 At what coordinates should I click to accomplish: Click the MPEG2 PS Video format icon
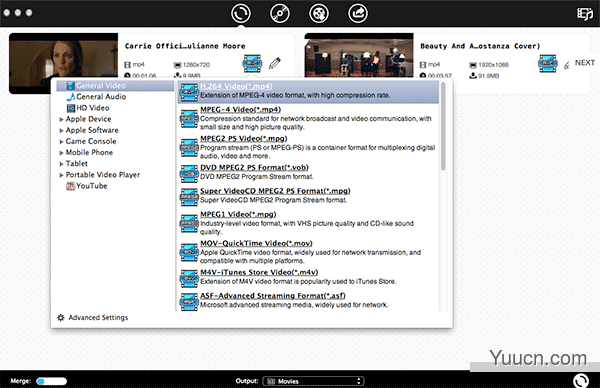click(189, 147)
